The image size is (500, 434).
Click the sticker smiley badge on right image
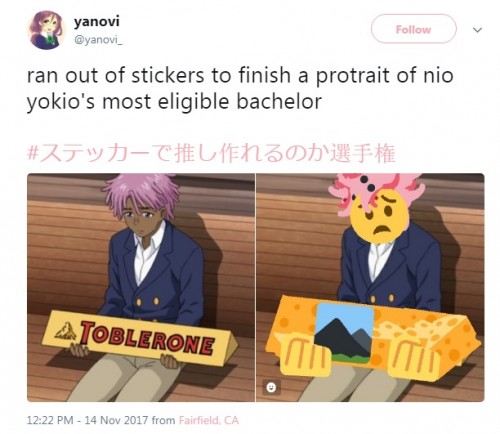[271, 387]
